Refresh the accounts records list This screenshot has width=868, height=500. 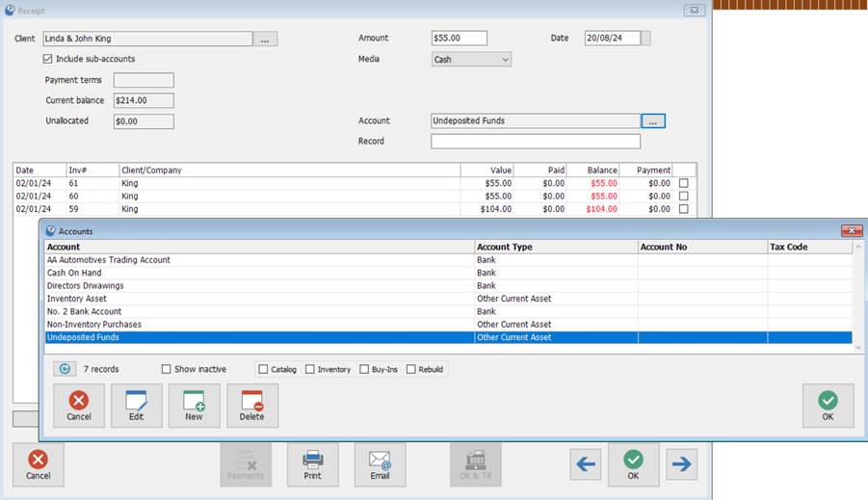[65, 369]
